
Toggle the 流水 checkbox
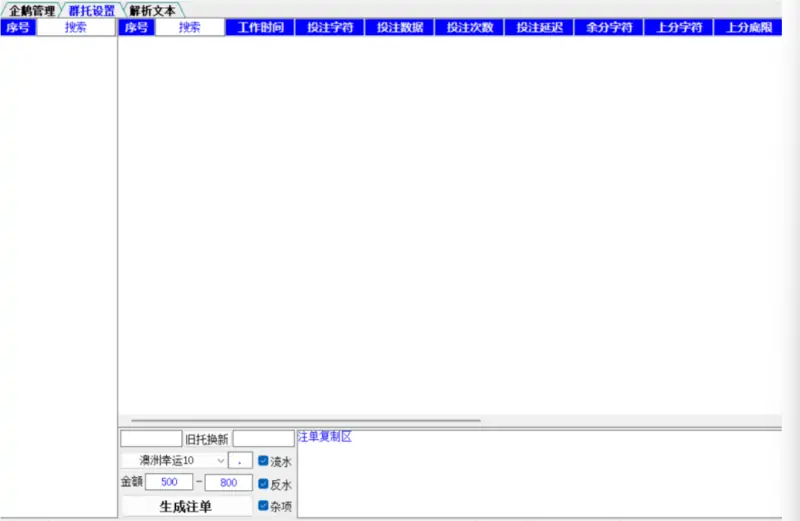(x=264, y=461)
